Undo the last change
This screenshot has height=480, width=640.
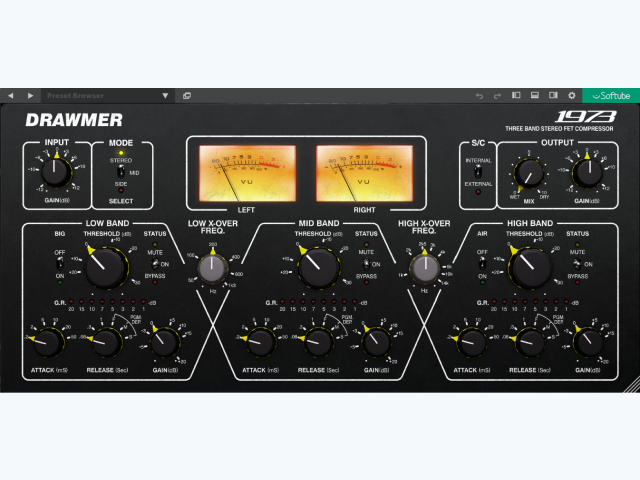click(479, 96)
